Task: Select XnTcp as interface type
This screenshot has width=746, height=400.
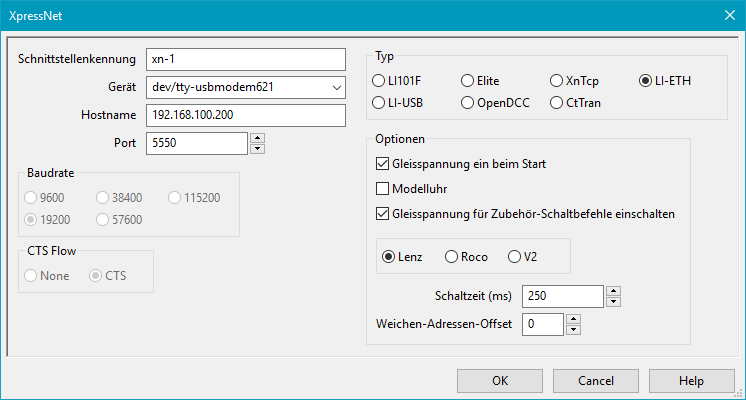Action: coord(558,80)
